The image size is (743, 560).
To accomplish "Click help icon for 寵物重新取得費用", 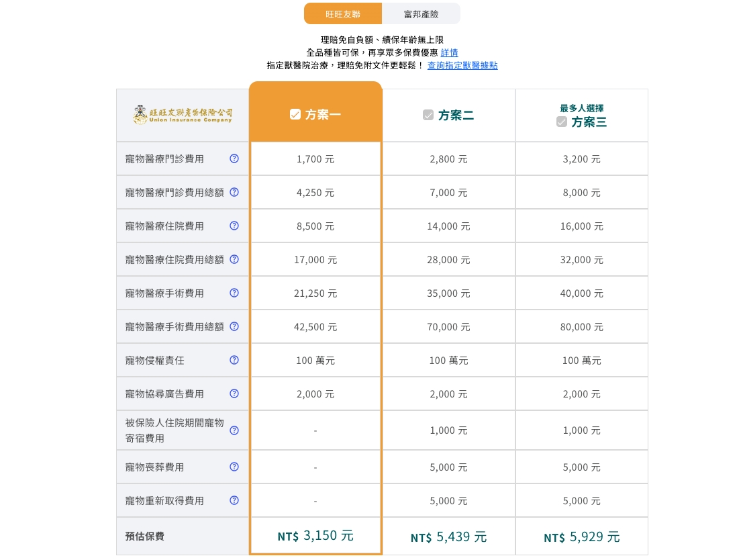I will (234, 500).
